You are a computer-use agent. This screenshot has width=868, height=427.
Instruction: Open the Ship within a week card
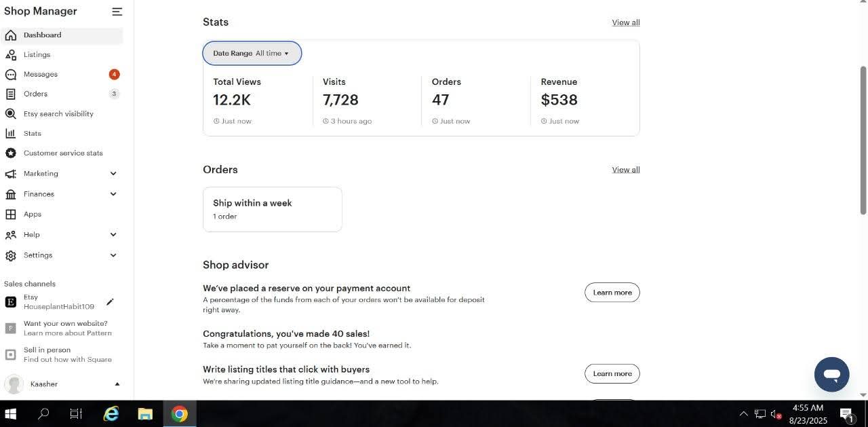click(x=272, y=209)
